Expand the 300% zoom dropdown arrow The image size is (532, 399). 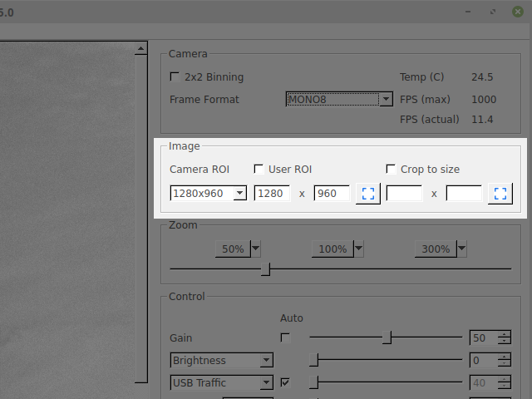coord(462,249)
